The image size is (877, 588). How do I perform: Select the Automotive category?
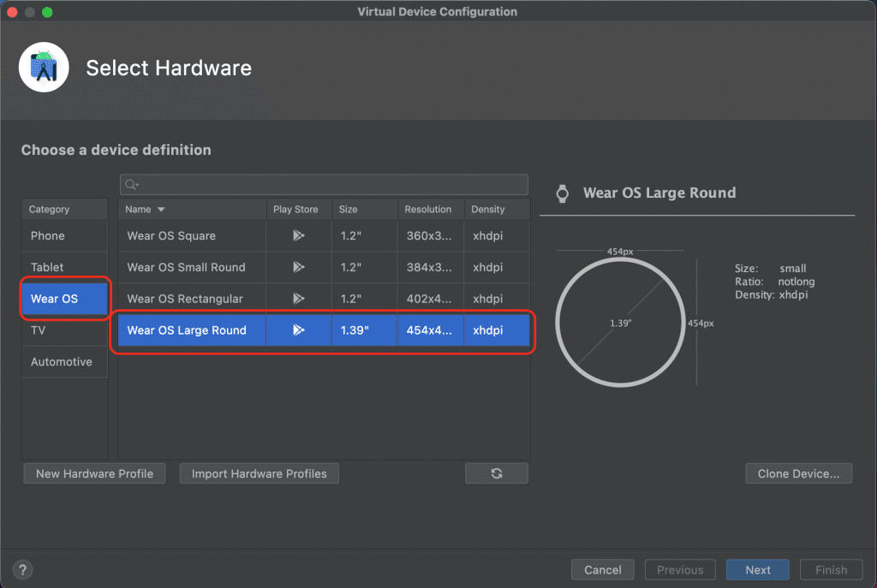coord(65,362)
